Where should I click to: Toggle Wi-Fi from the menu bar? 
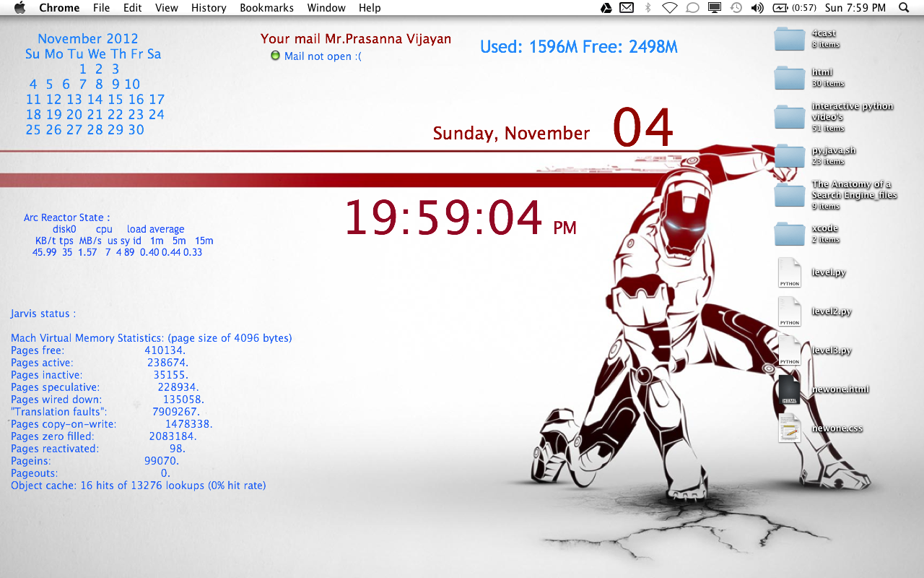[669, 8]
